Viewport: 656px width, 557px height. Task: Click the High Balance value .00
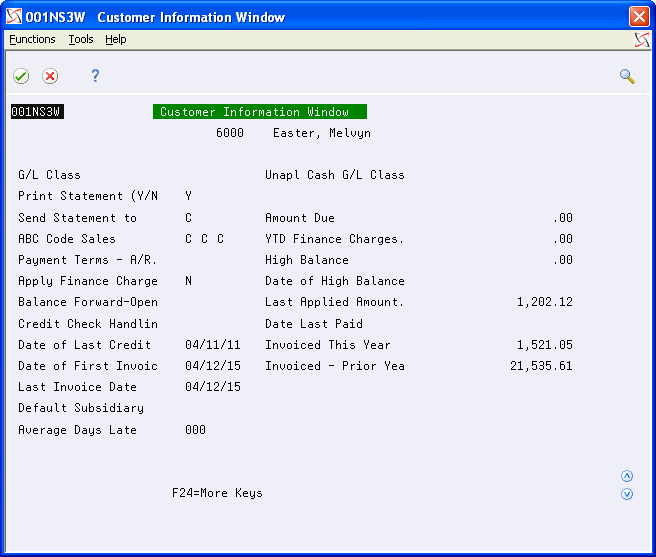point(563,260)
